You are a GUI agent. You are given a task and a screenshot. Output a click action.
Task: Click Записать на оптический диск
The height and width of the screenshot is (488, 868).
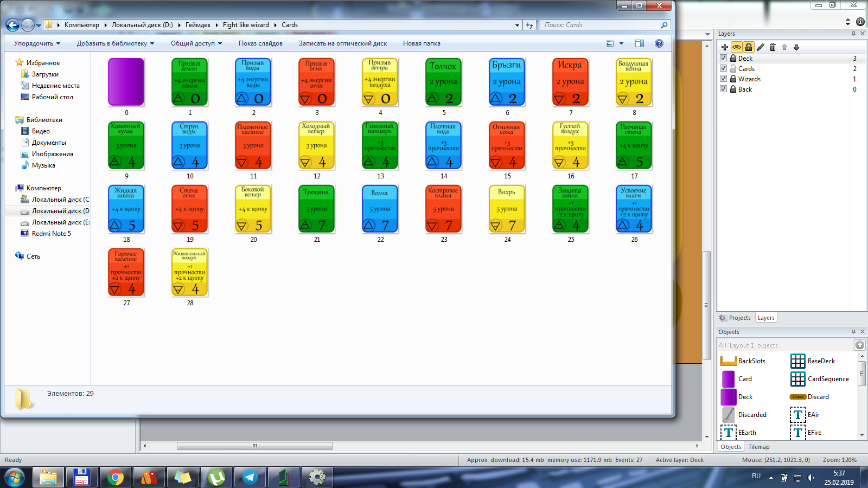(x=342, y=43)
